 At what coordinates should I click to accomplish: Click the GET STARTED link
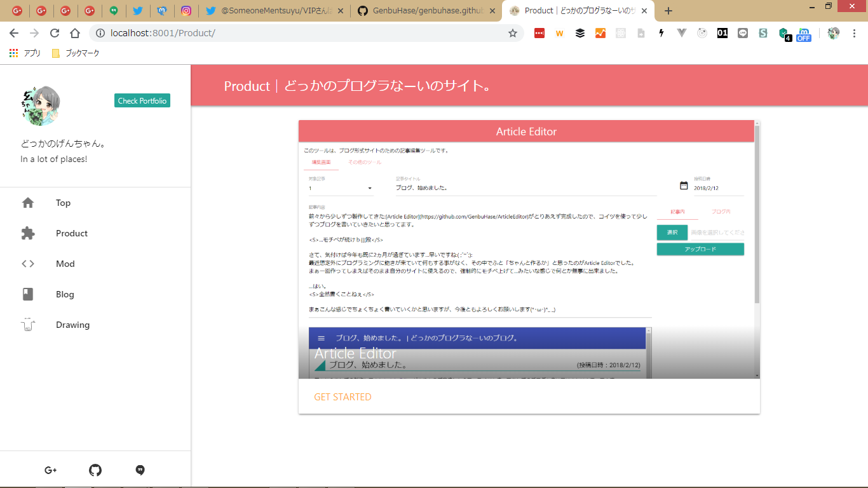(x=342, y=397)
